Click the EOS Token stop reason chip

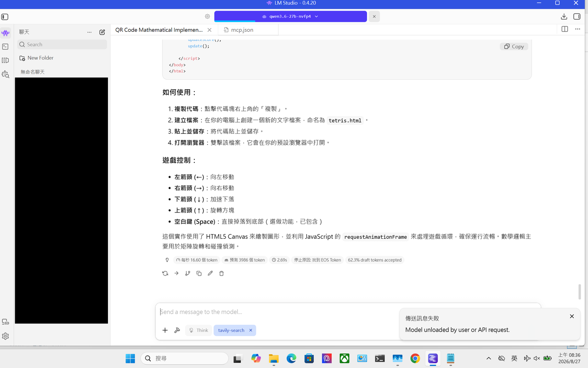point(317,260)
